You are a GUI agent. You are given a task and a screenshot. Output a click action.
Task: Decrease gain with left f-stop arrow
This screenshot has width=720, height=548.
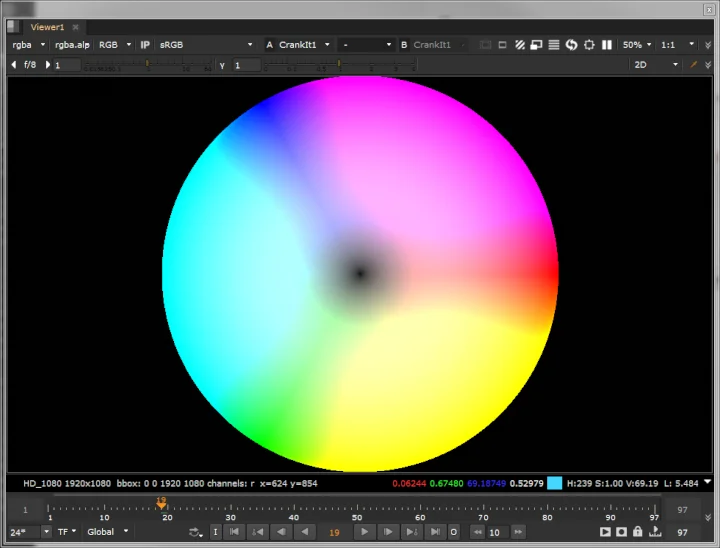[13, 65]
